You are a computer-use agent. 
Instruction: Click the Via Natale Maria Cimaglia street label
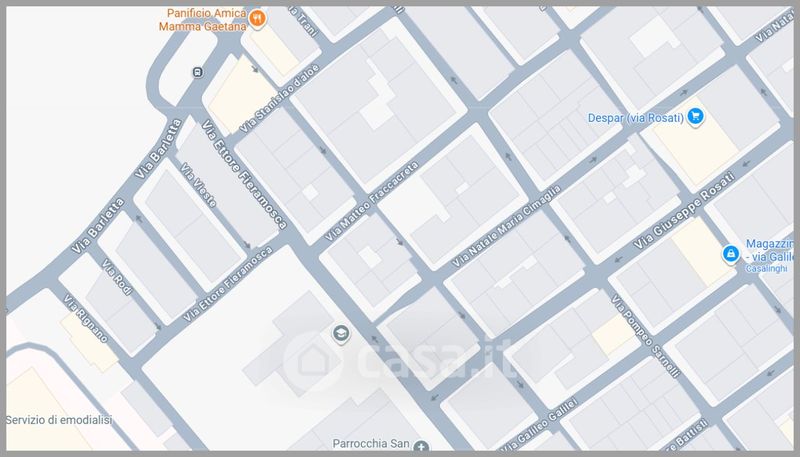click(x=506, y=225)
